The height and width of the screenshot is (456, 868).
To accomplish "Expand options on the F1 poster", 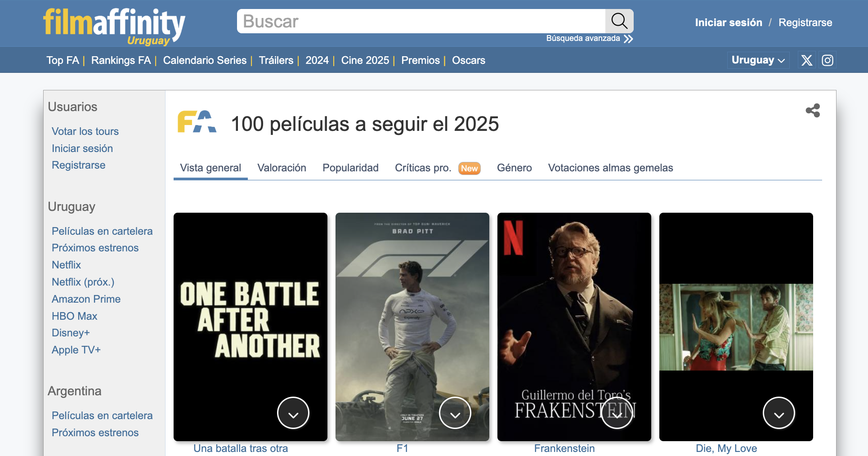I will (455, 413).
